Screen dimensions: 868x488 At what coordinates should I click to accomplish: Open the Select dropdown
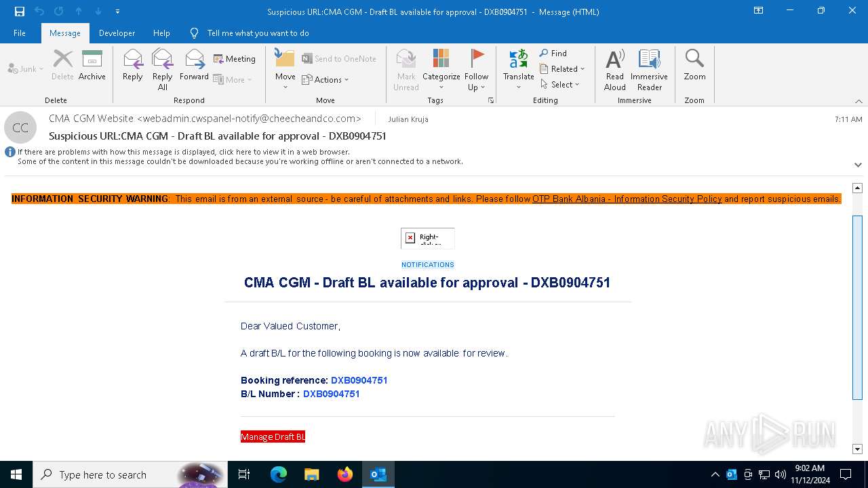tap(560, 84)
